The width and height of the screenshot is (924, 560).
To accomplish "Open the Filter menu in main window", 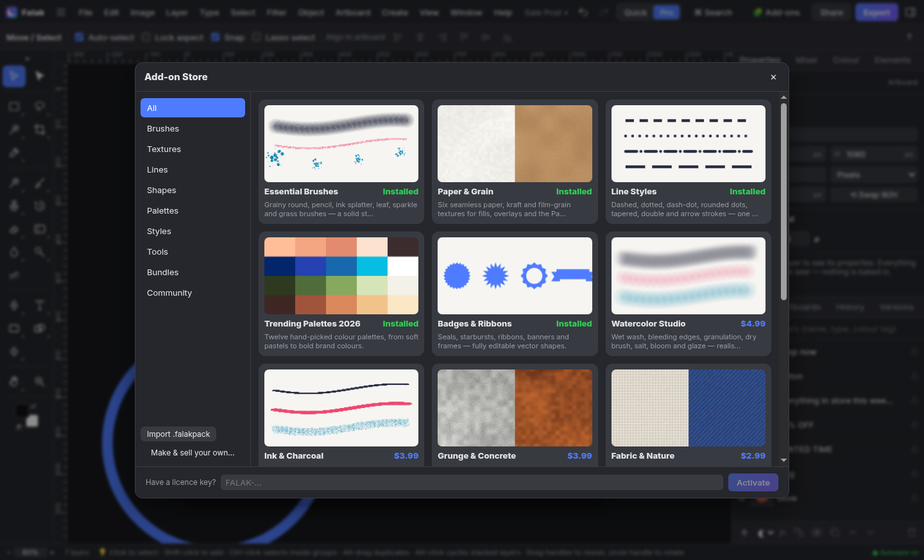I will tap(277, 12).
